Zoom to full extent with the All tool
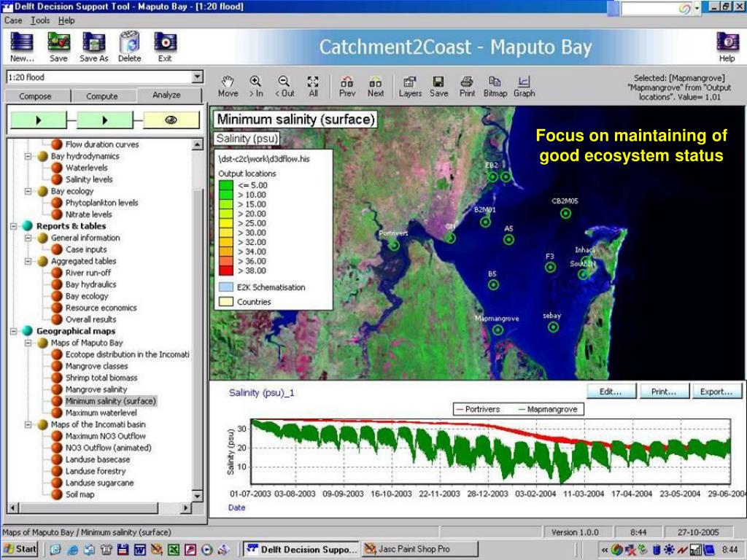747x560 pixels. click(313, 87)
